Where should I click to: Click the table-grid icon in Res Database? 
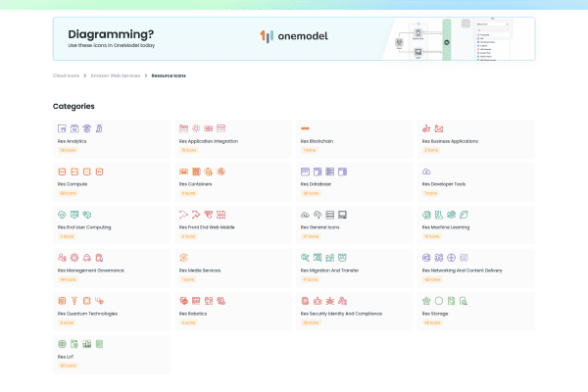330,171
